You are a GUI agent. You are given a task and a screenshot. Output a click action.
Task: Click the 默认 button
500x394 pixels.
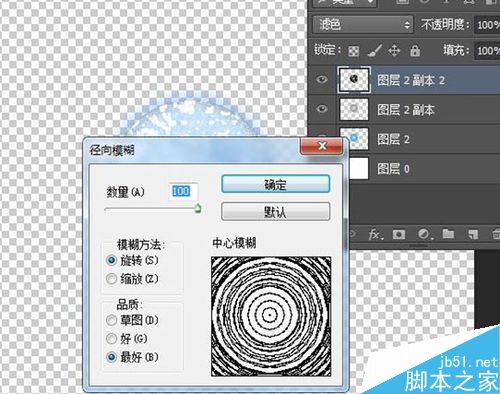(x=276, y=212)
